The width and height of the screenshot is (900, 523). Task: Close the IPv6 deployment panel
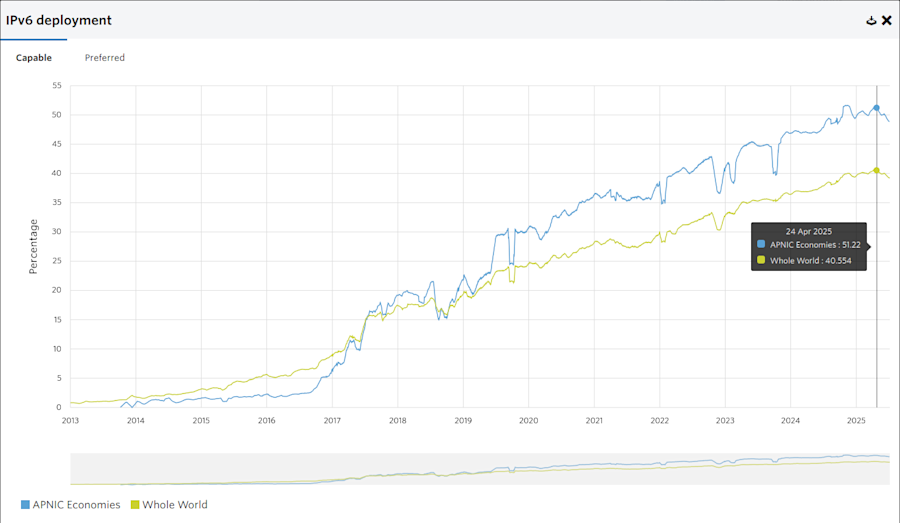[x=887, y=21]
